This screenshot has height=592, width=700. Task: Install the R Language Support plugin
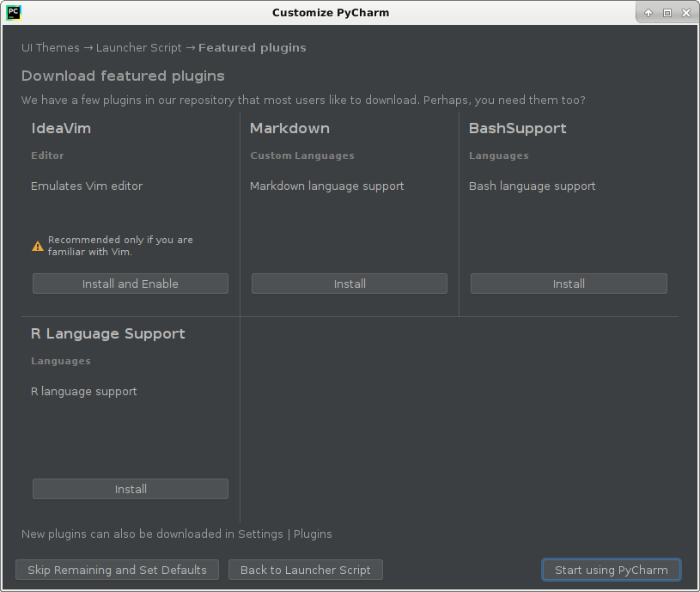131,489
